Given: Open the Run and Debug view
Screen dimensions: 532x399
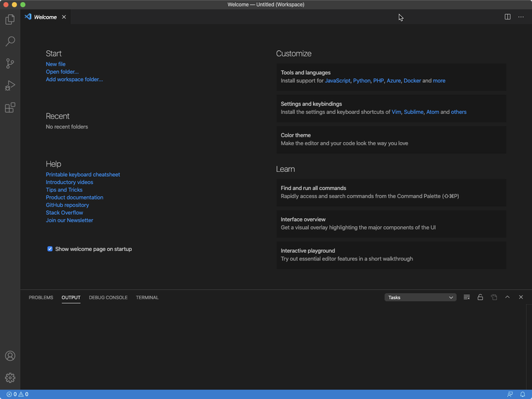Looking at the screenshot, I should pos(10,86).
